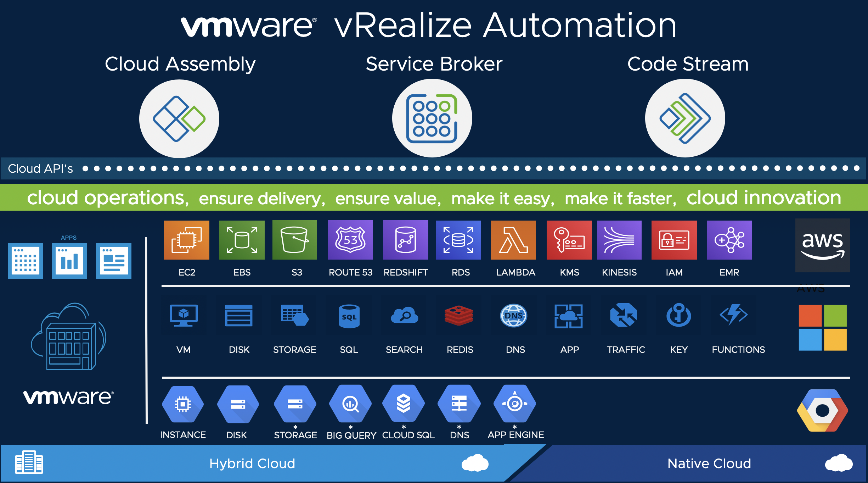Select the Hybrid Cloud banner label
The height and width of the screenshot is (483, 868).
click(252, 463)
